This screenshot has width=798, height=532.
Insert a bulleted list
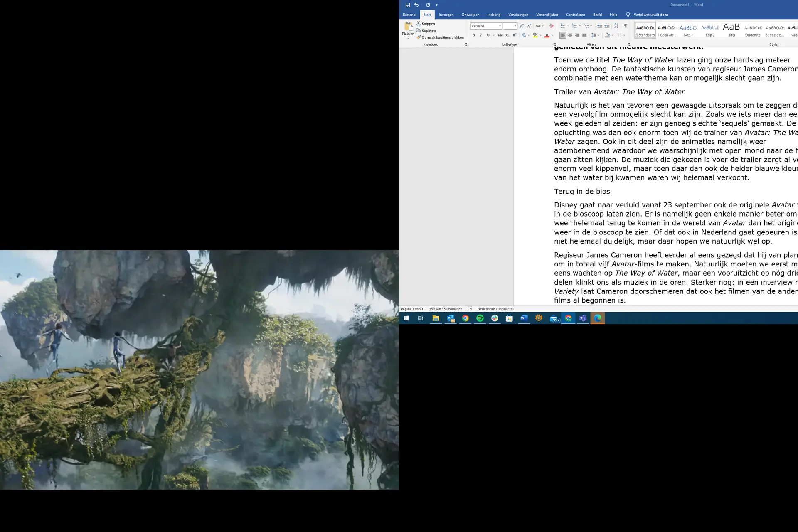click(563, 26)
